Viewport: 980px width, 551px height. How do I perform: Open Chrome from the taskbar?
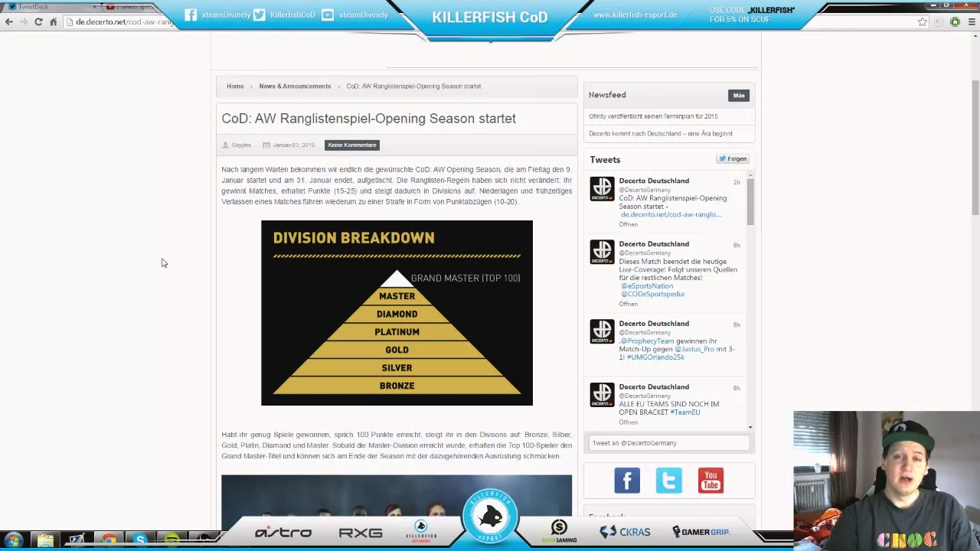(109, 541)
